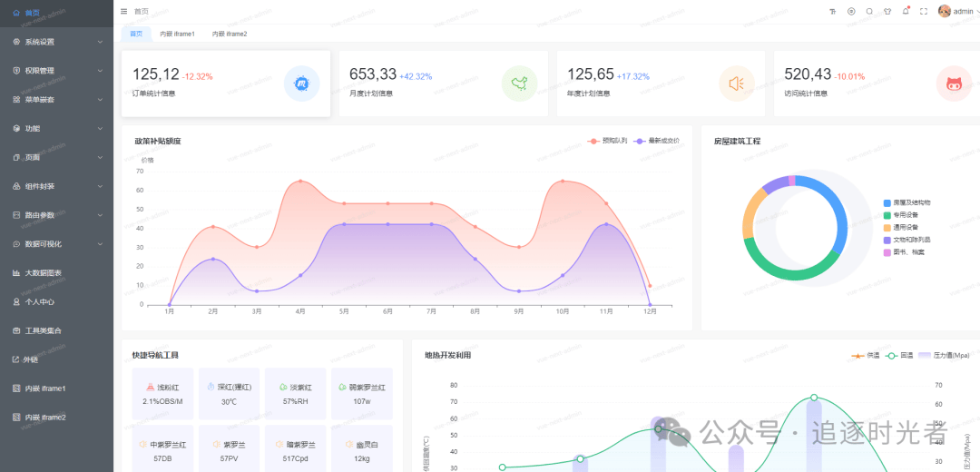This screenshot has width=980, height=472.
Task: Open the admin user dropdown
Action: click(957, 11)
